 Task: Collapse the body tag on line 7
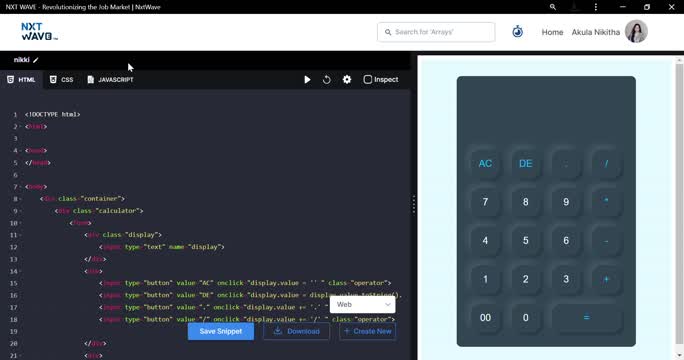20,187
